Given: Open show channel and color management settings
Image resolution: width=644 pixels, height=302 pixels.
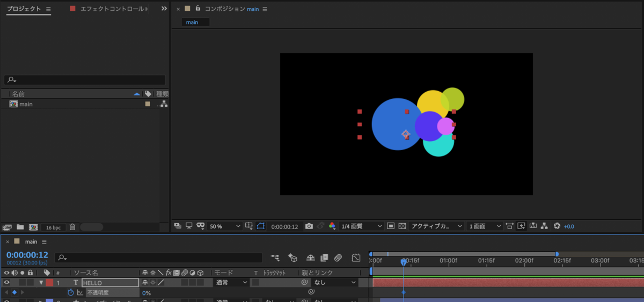Looking at the screenshot, I should click(332, 226).
